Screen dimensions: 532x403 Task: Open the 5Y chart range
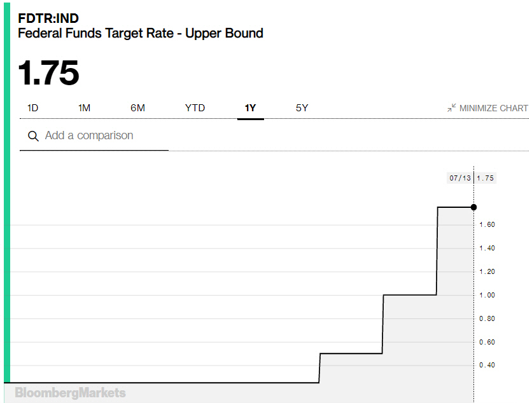coord(302,108)
